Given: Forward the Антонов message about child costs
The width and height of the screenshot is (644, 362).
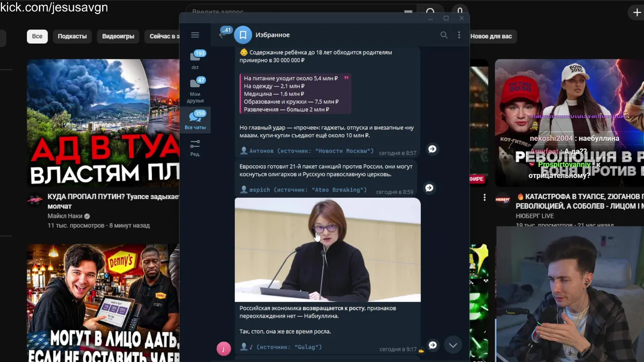Looking at the screenshot, I should 432,149.
